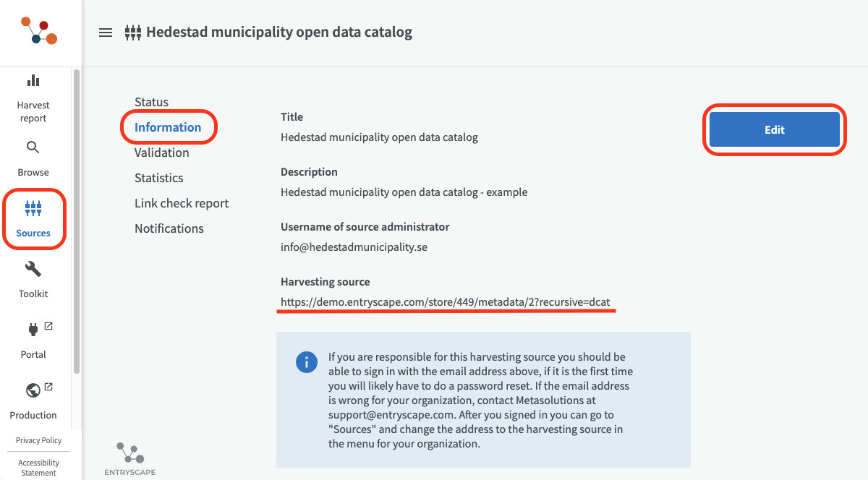This screenshot has height=480, width=868.
Task: Open the Validation section
Action: tap(162, 153)
